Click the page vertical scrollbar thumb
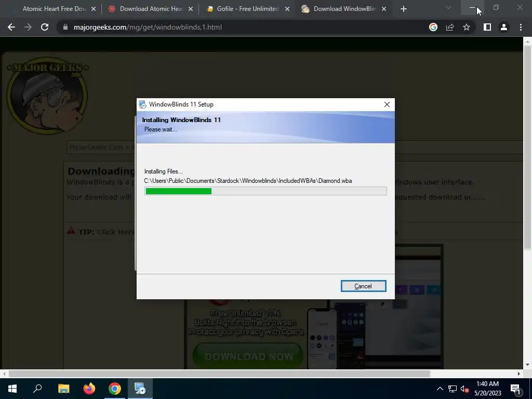 527,148
